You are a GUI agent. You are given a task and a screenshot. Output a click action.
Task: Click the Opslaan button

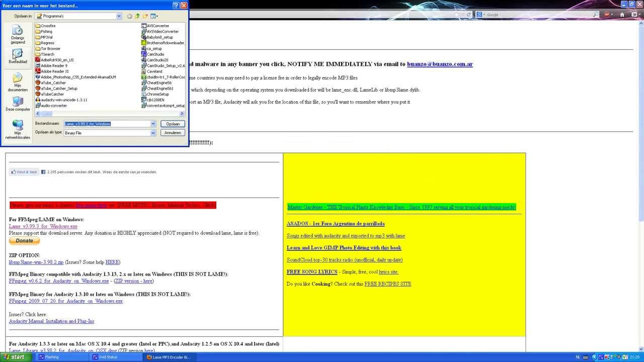point(173,124)
